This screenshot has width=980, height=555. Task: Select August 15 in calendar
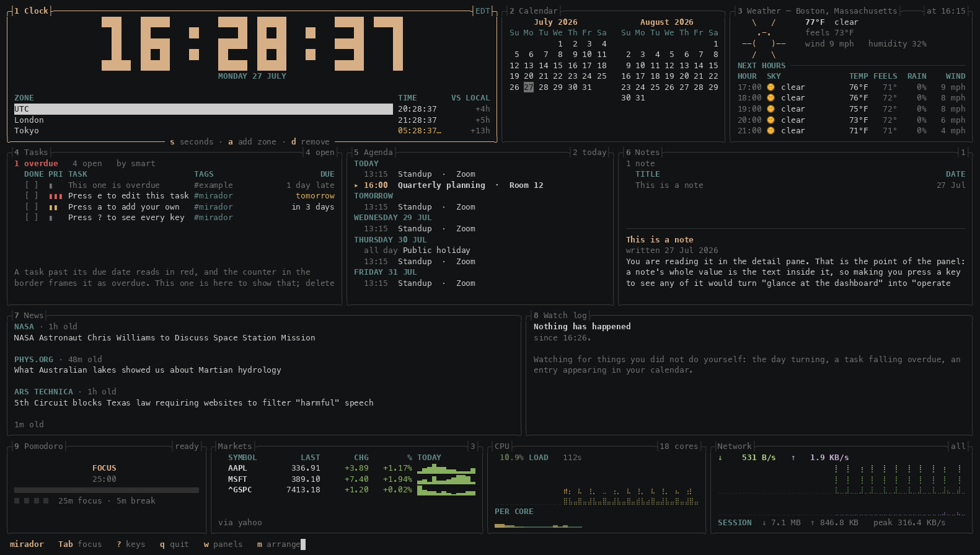pyautogui.click(x=713, y=66)
